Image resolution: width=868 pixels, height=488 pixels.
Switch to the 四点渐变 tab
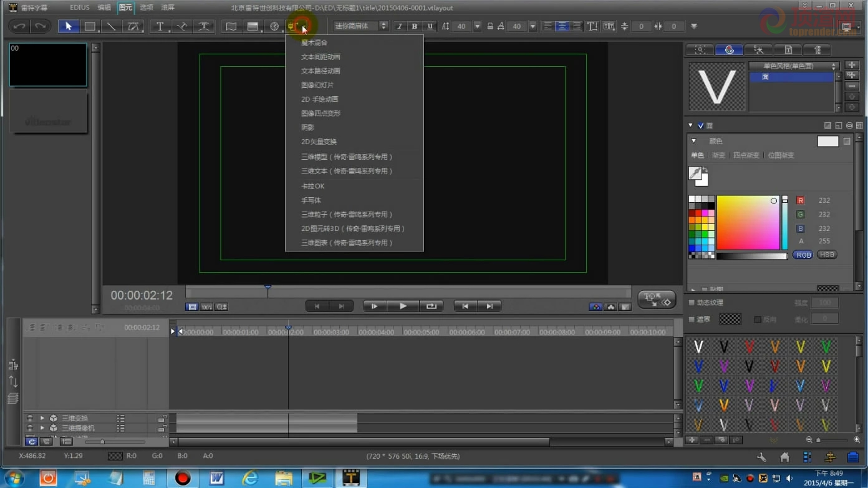pyautogui.click(x=746, y=155)
